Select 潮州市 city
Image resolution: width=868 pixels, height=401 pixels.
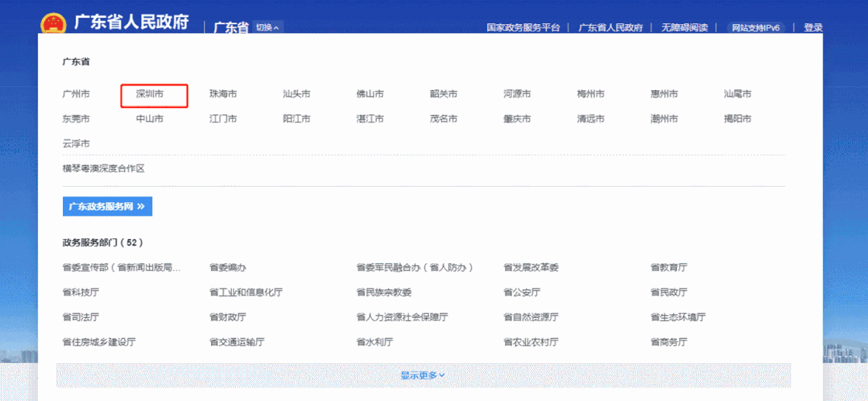(x=664, y=118)
